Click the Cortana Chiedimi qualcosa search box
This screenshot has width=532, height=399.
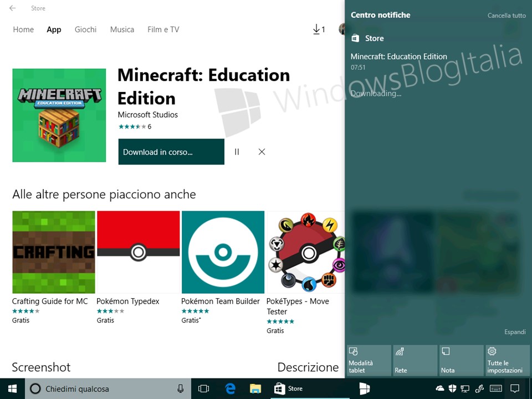(108, 389)
